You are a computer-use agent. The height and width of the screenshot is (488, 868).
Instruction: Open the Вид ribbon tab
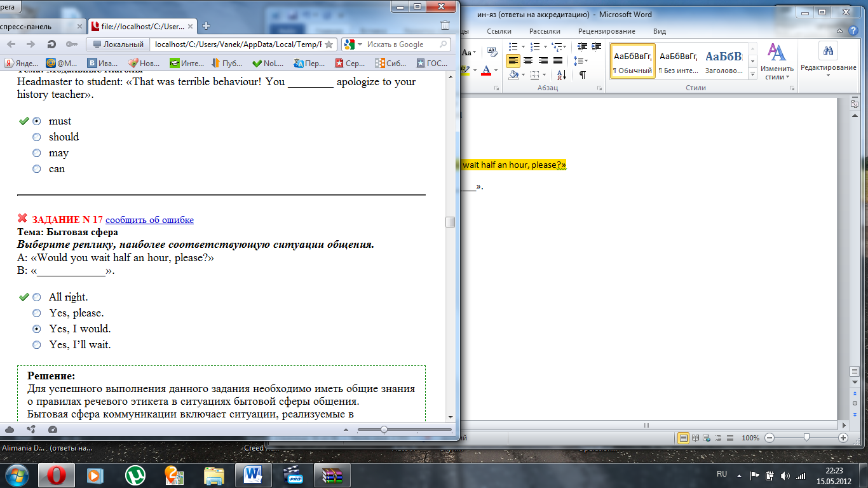660,31
